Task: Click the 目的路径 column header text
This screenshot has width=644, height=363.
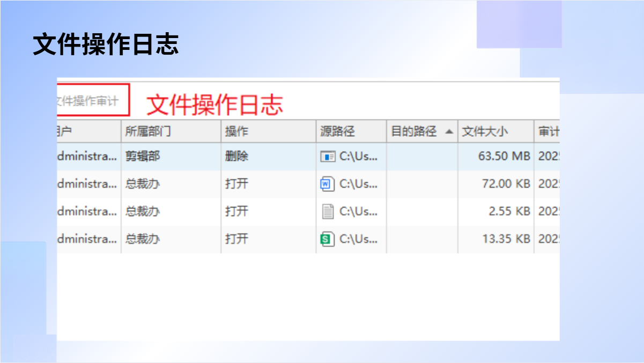Action: [x=414, y=131]
